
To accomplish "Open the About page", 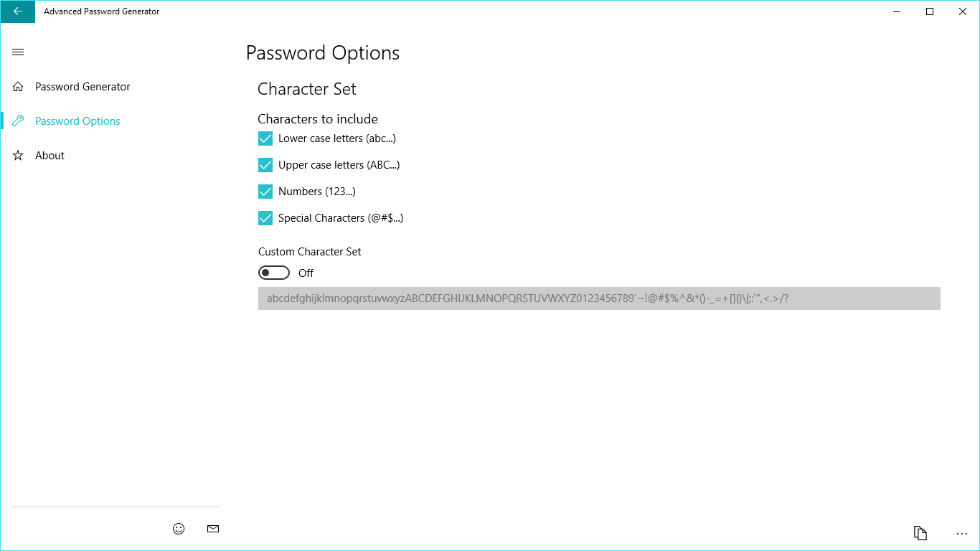I will pos(50,156).
